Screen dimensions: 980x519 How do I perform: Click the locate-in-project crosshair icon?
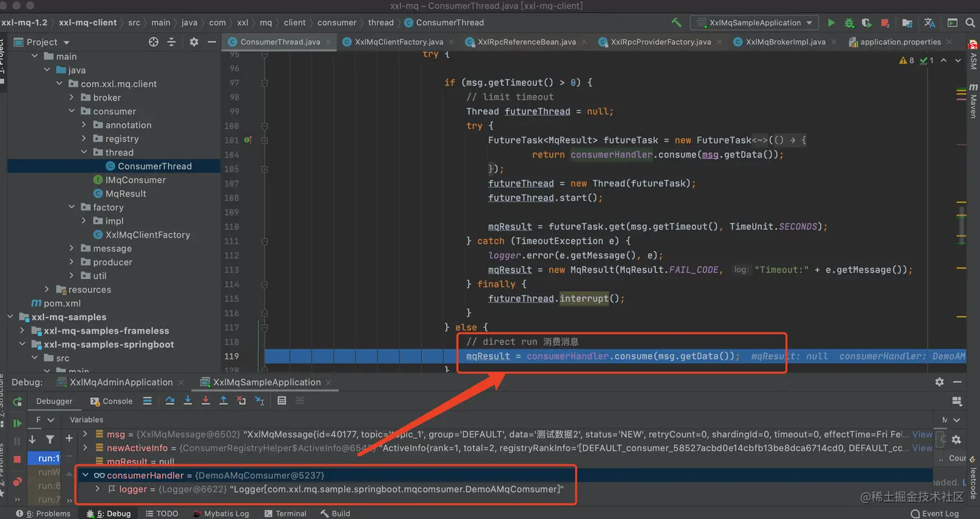pos(154,42)
